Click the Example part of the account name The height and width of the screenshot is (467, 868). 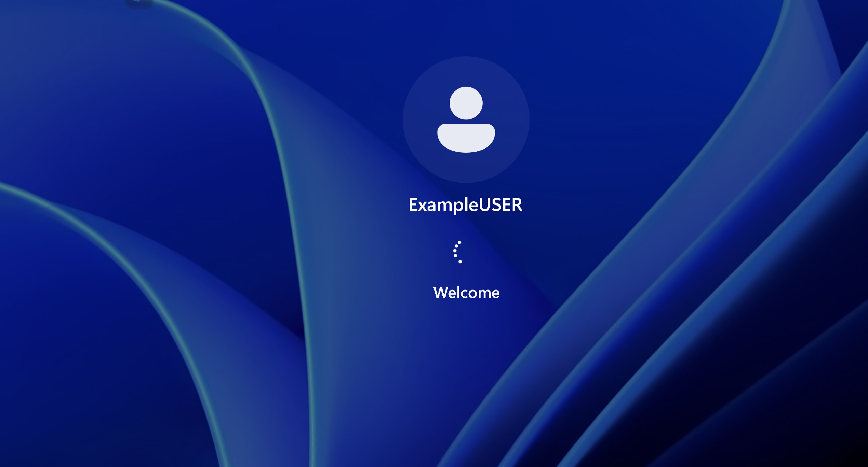pos(443,205)
